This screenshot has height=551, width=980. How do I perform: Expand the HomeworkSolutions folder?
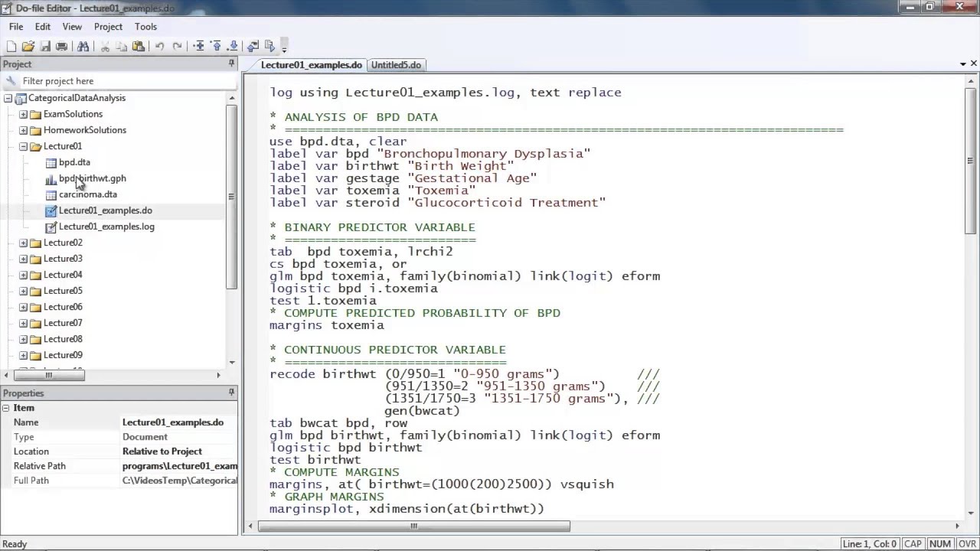(24, 130)
